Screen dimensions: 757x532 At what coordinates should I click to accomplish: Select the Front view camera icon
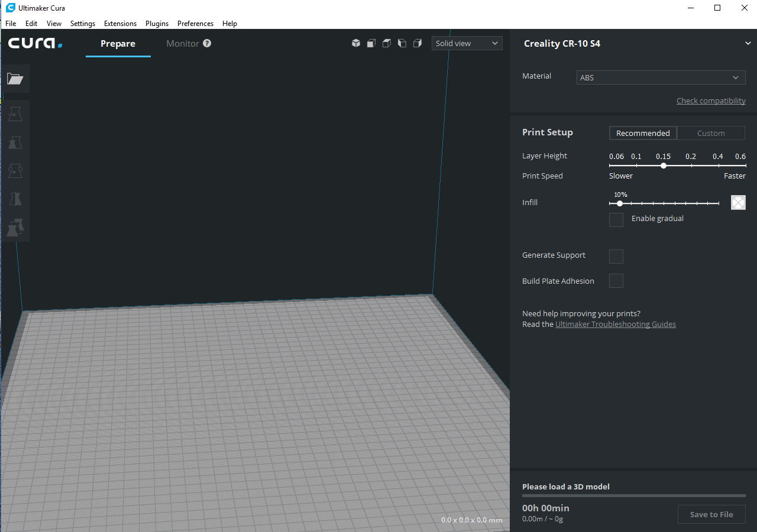(x=371, y=43)
